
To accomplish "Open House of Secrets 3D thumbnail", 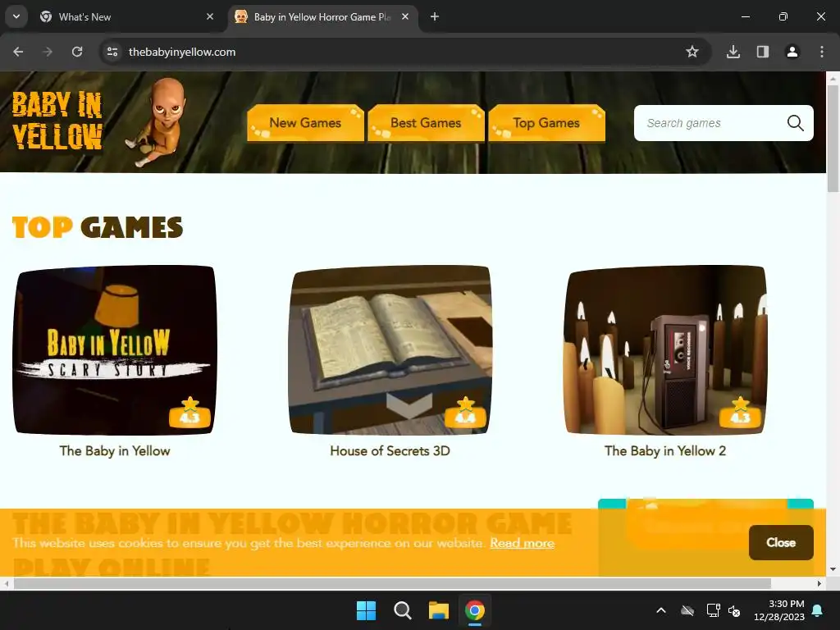I will click(x=390, y=349).
